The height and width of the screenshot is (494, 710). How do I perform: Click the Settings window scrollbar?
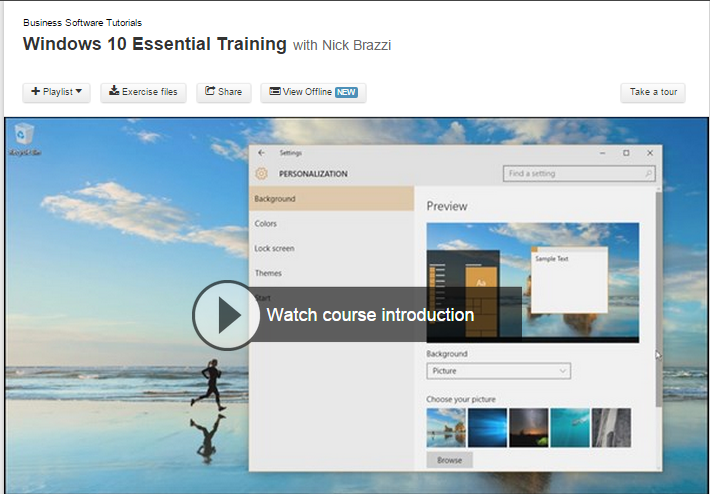click(658, 299)
